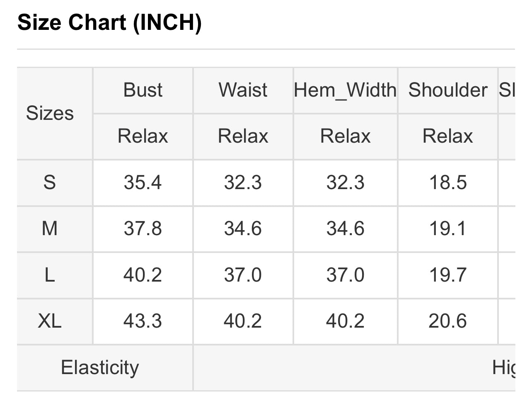This screenshot has width=532, height=394.
Task: Select the L size row label
Action: click(50, 275)
